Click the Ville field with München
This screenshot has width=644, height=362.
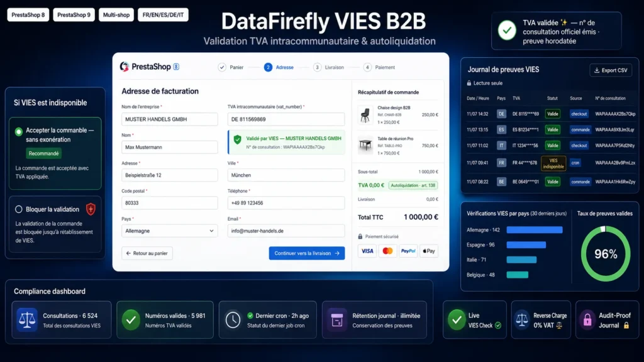coord(286,175)
